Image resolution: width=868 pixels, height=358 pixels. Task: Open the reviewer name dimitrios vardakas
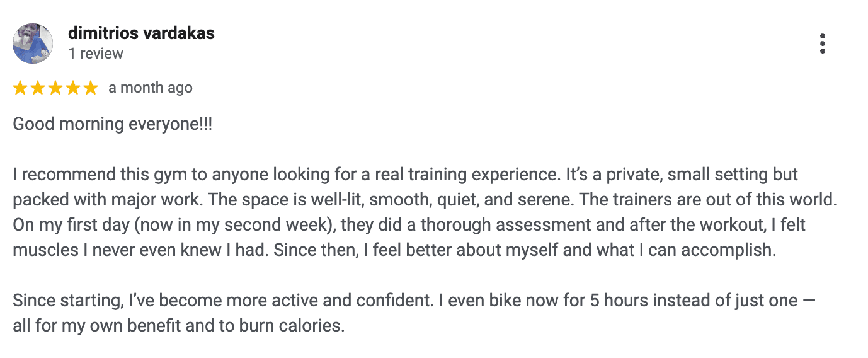pos(141,33)
